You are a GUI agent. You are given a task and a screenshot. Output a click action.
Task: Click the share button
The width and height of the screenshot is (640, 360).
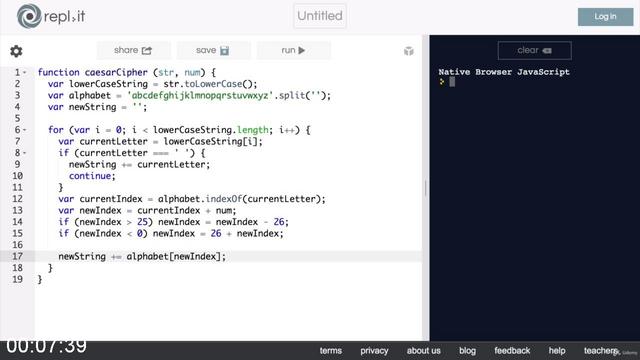pyautogui.click(x=133, y=51)
